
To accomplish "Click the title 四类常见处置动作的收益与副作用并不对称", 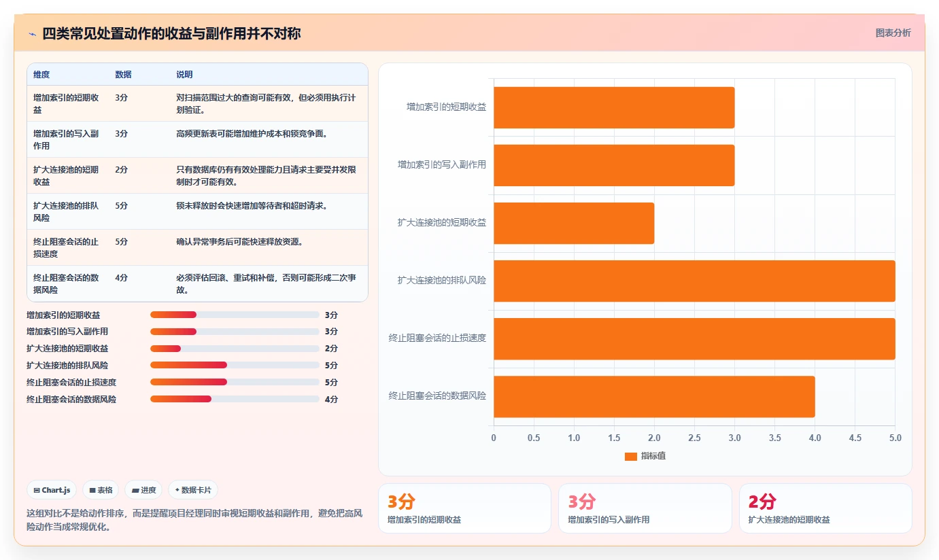I will (172, 33).
